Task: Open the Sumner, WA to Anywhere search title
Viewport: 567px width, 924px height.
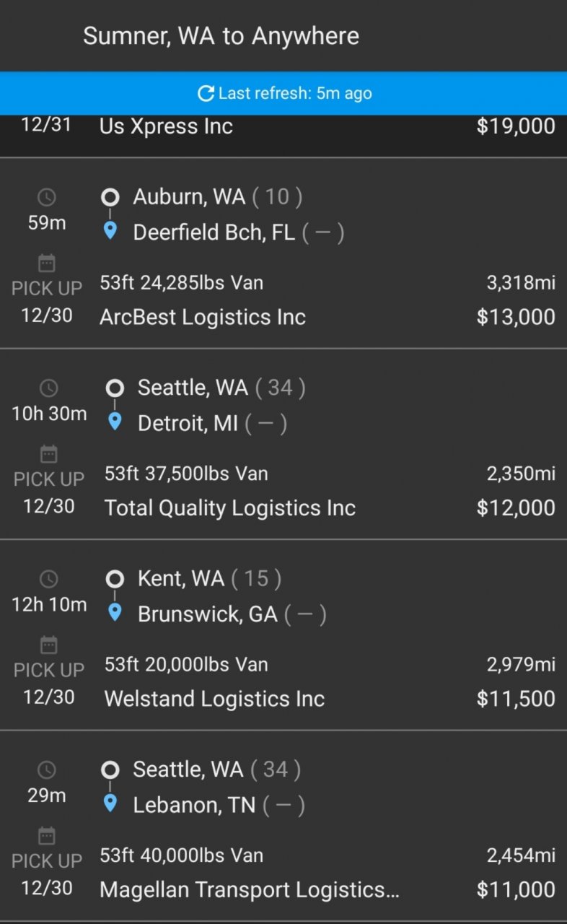Action: coord(221,36)
